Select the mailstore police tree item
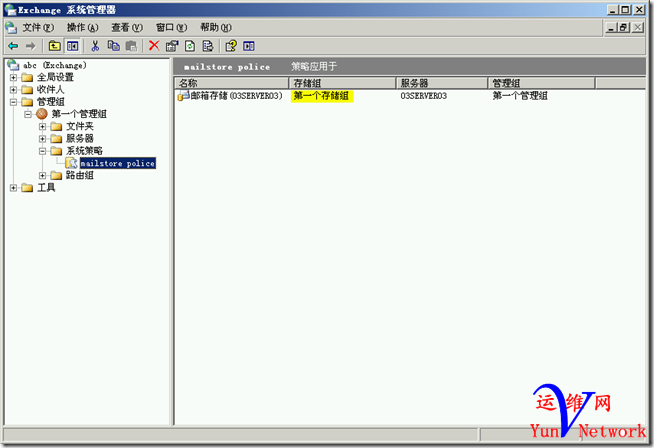Viewport: 654px width, 448px height. (x=118, y=163)
